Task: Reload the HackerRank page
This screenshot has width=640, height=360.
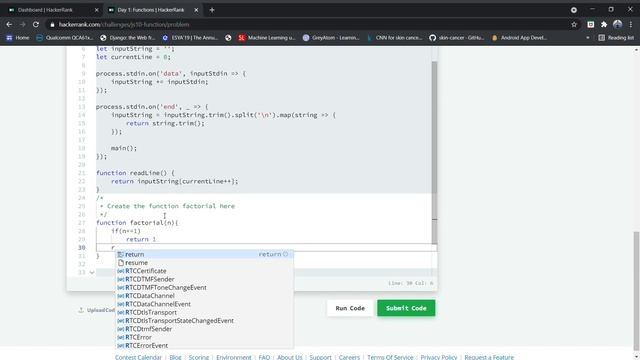Action: [36, 24]
